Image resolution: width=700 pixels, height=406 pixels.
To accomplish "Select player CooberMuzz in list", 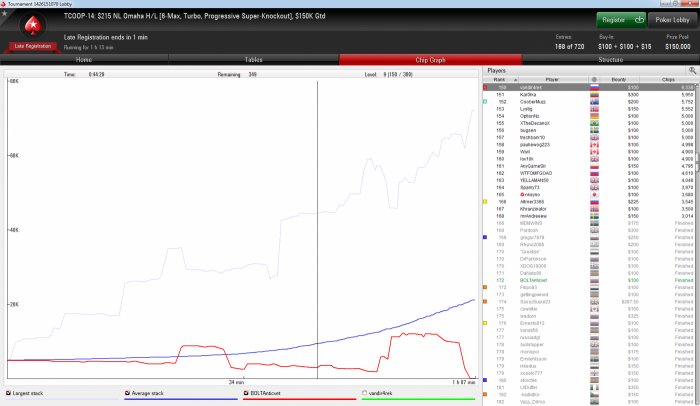I will 589,102.
